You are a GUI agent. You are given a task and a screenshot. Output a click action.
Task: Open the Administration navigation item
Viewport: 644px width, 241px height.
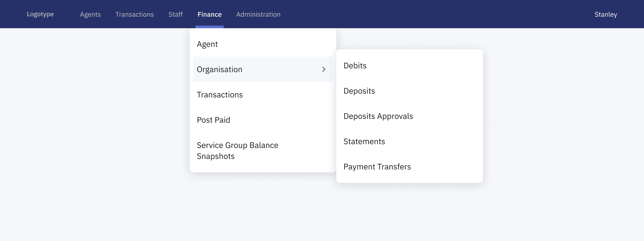click(258, 14)
